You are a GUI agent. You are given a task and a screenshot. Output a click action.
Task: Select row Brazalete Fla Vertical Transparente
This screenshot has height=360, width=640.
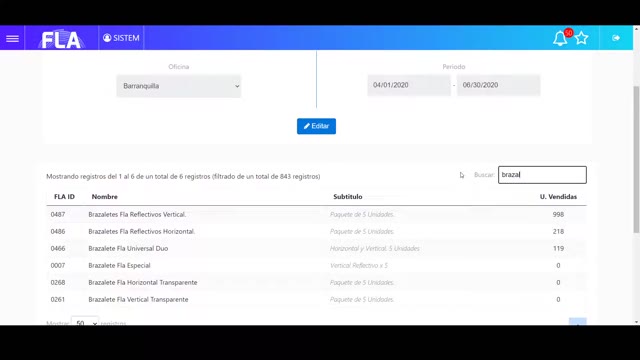click(316, 300)
